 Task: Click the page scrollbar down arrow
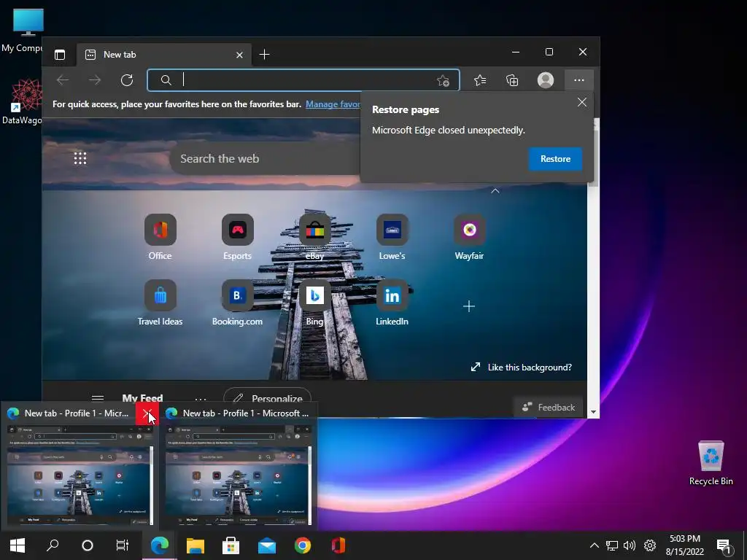(x=594, y=412)
